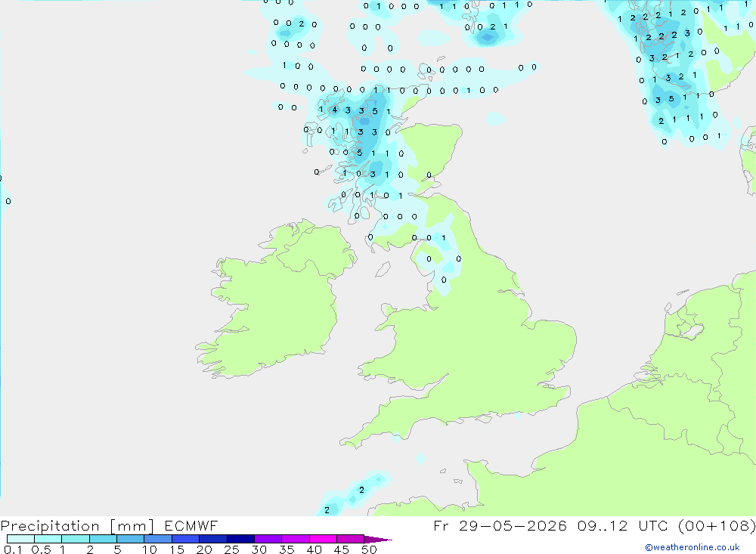Click the 5–10 mm legend color swatch
756x554 pixels.
pyautogui.click(x=131, y=539)
